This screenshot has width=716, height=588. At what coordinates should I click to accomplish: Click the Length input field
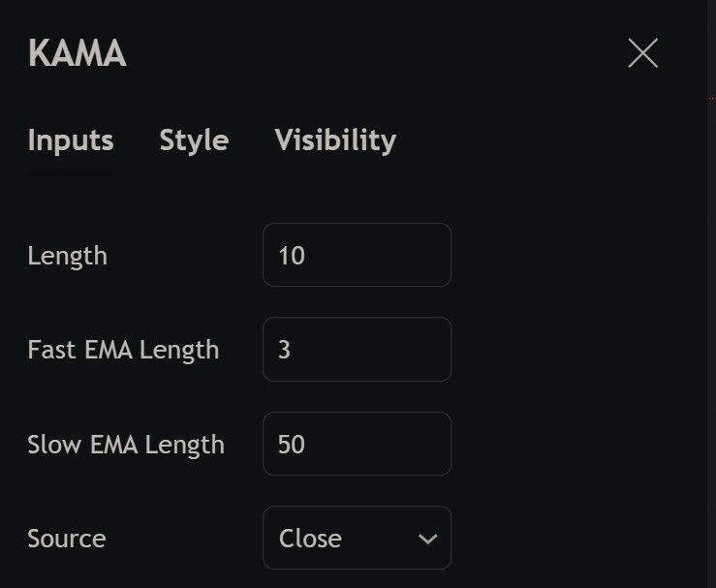click(x=357, y=255)
